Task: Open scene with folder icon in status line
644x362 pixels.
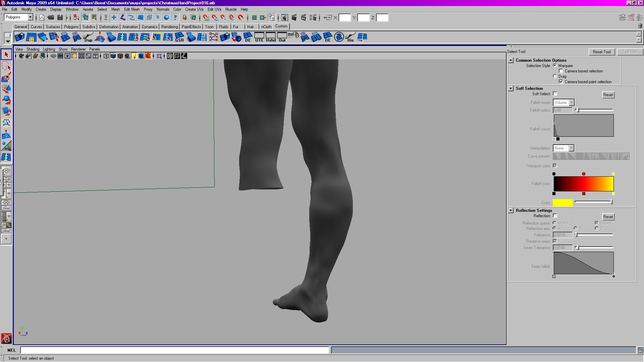Action: (51, 17)
